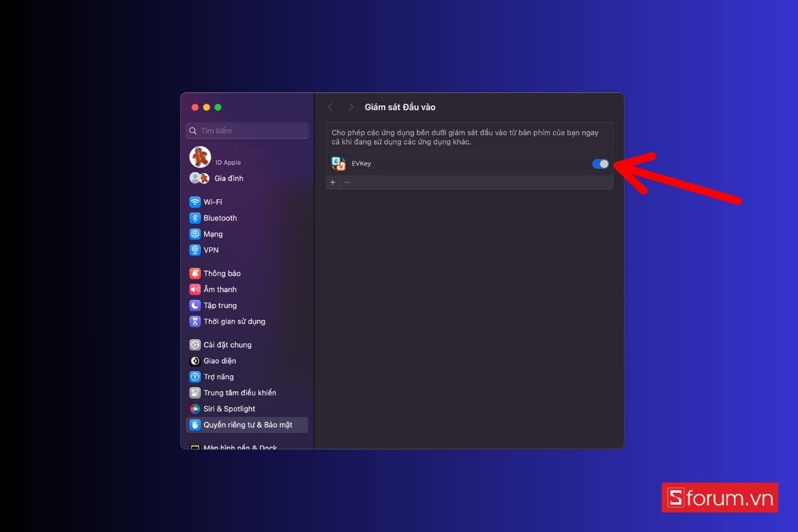
Task: Click the Thời gian sử dụng hourglass icon
Action: [195, 321]
